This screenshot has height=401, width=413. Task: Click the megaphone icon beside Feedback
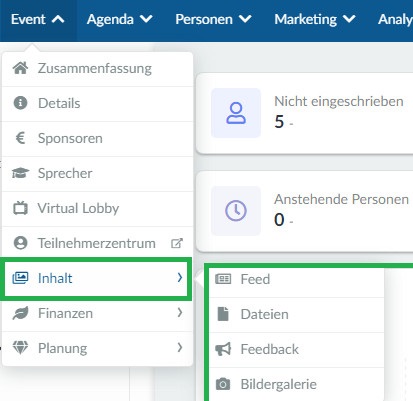click(x=223, y=349)
